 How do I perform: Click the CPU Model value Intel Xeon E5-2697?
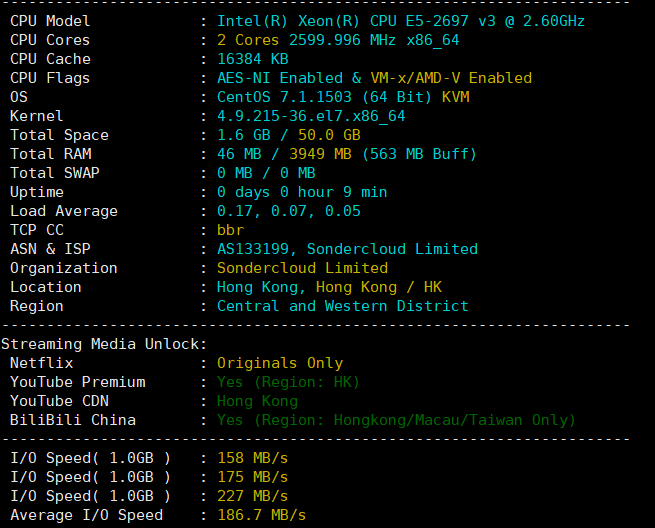click(401, 21)
